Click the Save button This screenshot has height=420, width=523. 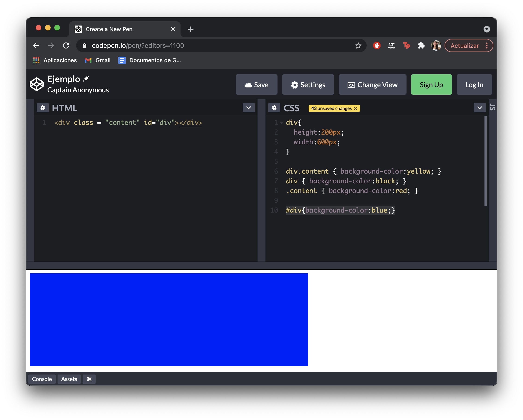pyautogui.click(x=256, y=84)
